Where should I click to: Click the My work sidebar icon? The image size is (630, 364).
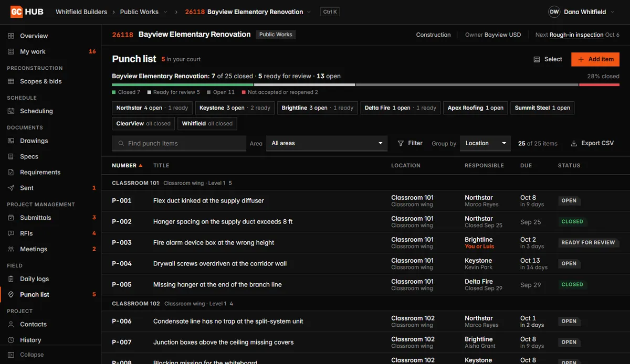pos(11,51)
